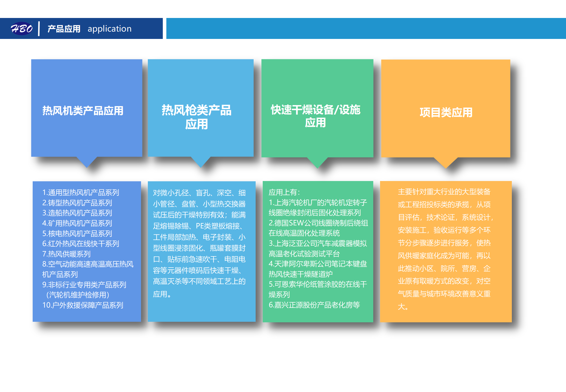Screen dimensions: 566x392
Task: Select the orange 项目类应用 header box
Action: 446,112
